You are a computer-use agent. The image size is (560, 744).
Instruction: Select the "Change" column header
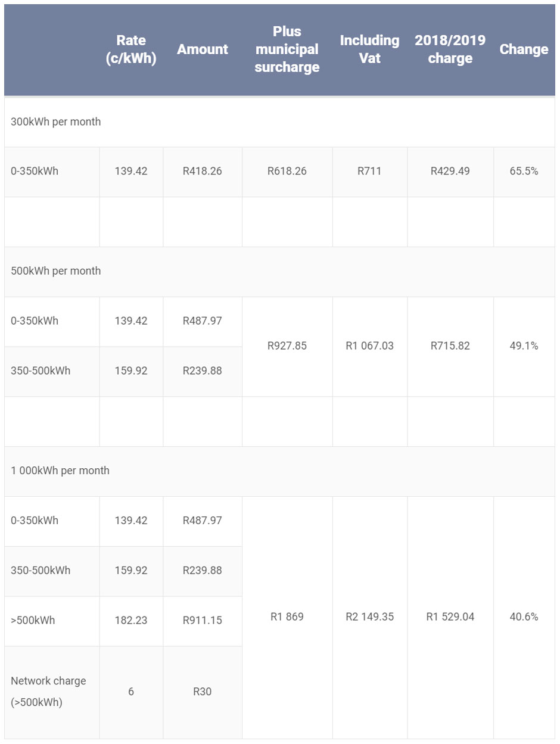pos(524,49)
